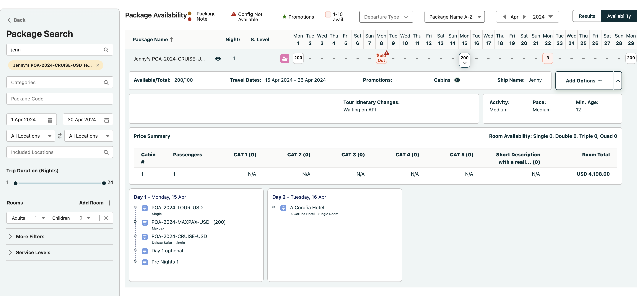Click the Included Locations input field
Viewport: 644px width, 296px height.
(x=60, y=152)
